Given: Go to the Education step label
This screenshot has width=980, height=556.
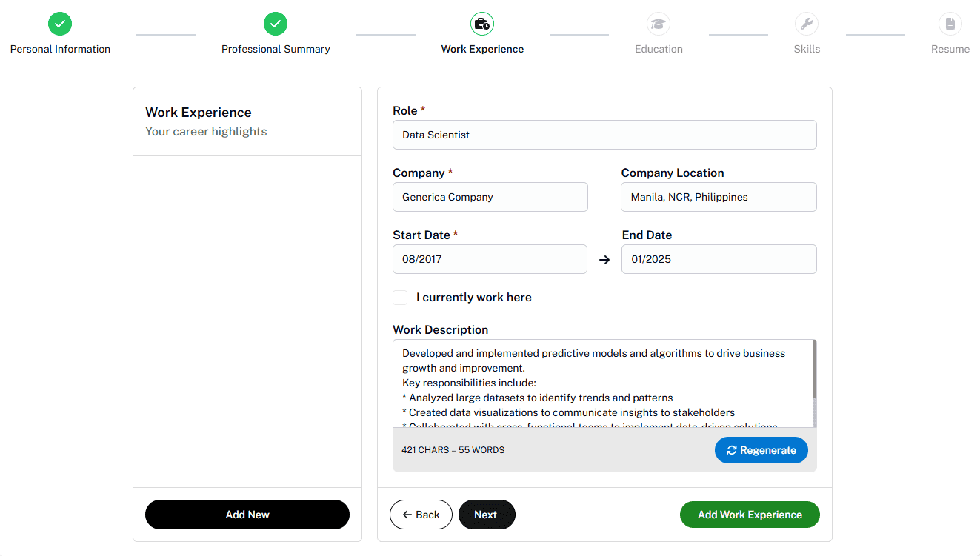Looking at the screenshot, I should [x=659, y=49].
